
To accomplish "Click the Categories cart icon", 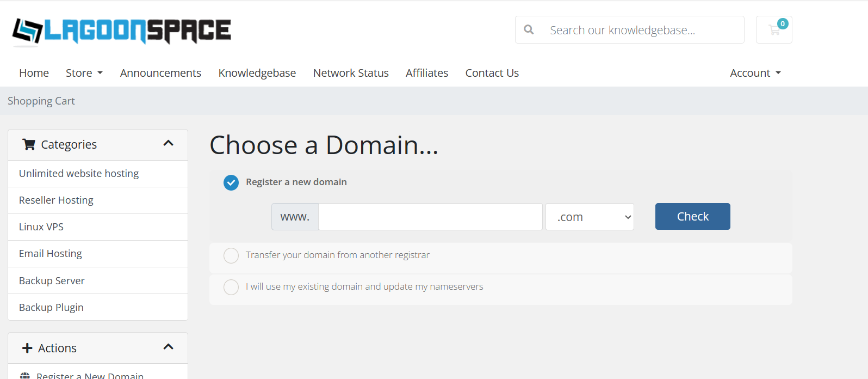I will tap(28, 144).
